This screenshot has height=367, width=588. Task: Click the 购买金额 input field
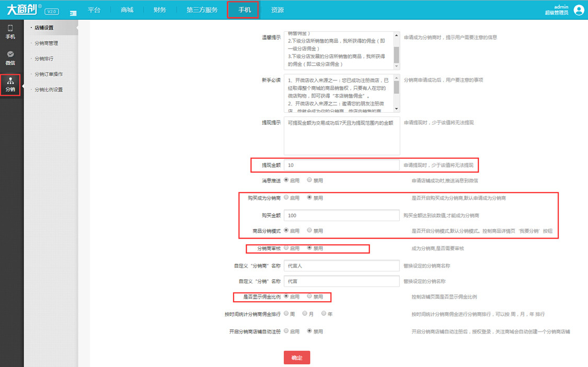pos(342,215)
